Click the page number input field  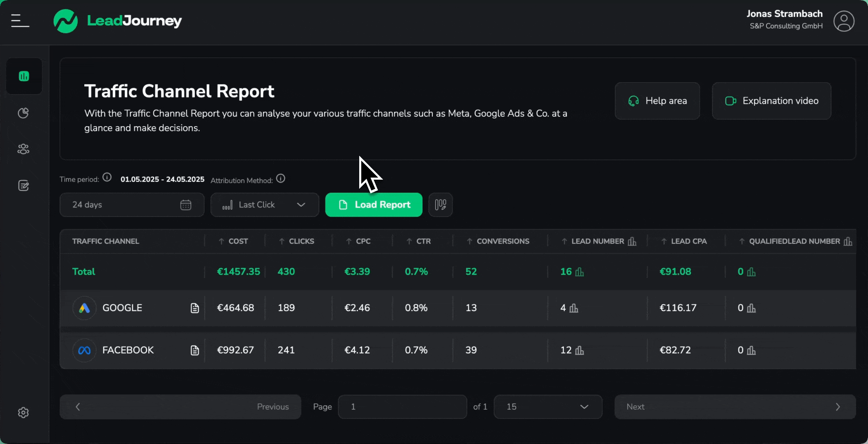coord(402,407)
